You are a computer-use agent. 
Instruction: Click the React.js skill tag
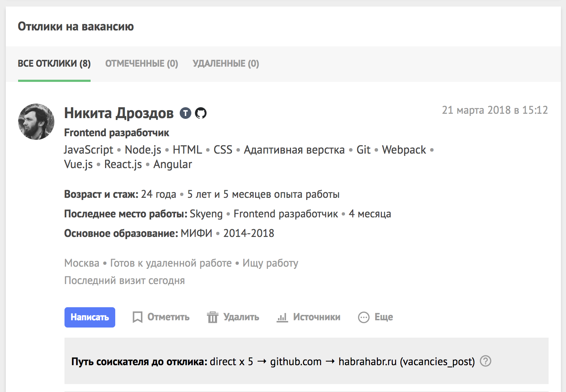(123, 164)
